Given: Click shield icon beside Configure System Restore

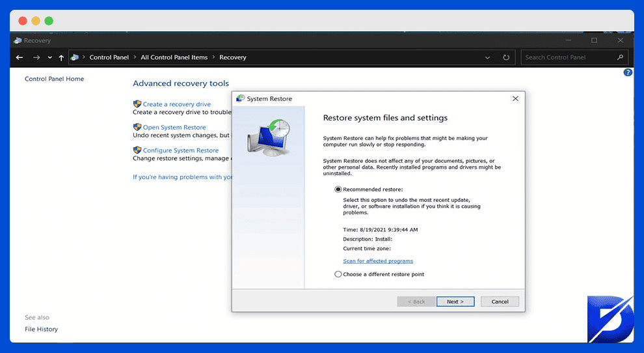Looking at the screenshot, I should [x=137, y=150].
